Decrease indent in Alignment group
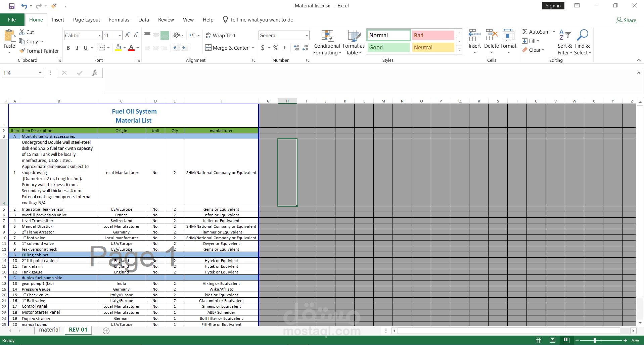Image resolution: width=644 pixels, height=345 pixels. pos(177,48)
